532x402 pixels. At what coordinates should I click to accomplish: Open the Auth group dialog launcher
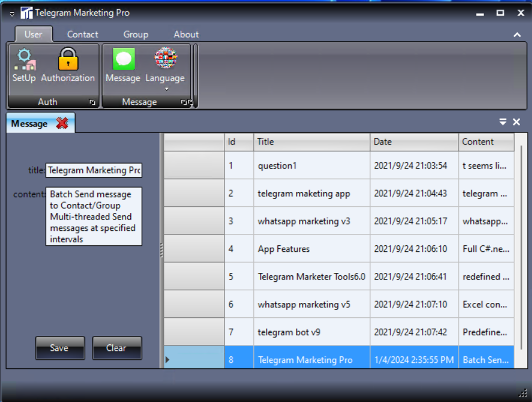click(92, 103)
